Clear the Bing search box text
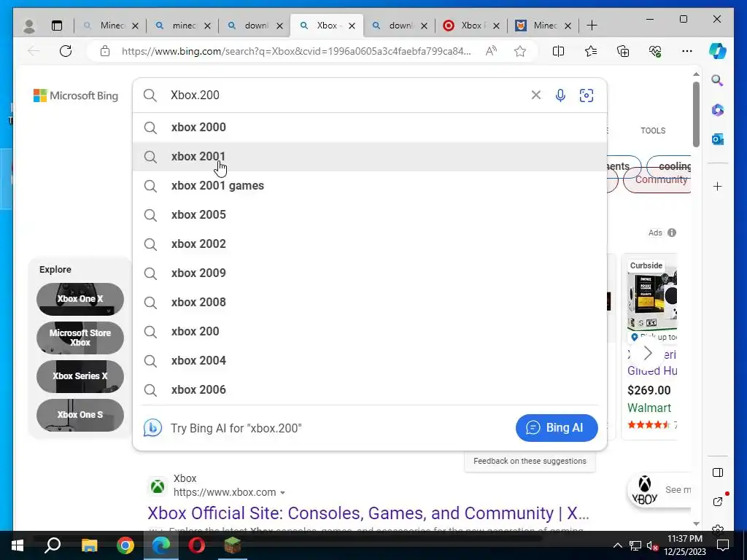 point(536,96)
